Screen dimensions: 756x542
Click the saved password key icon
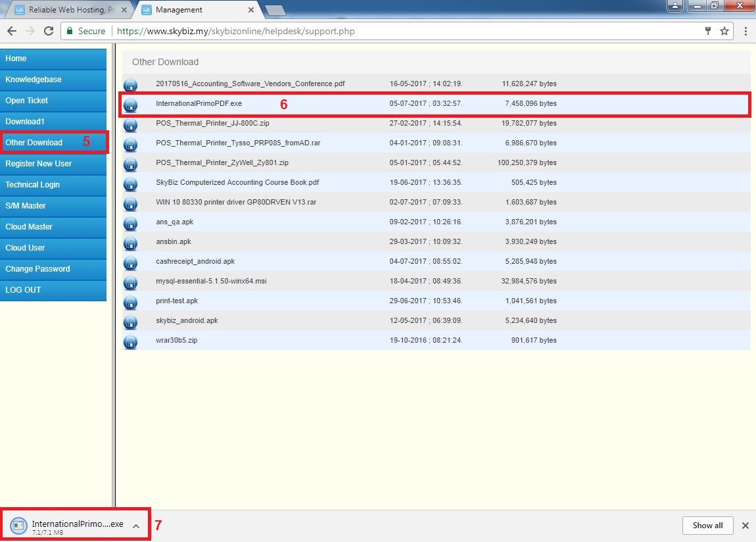[708, 31]
